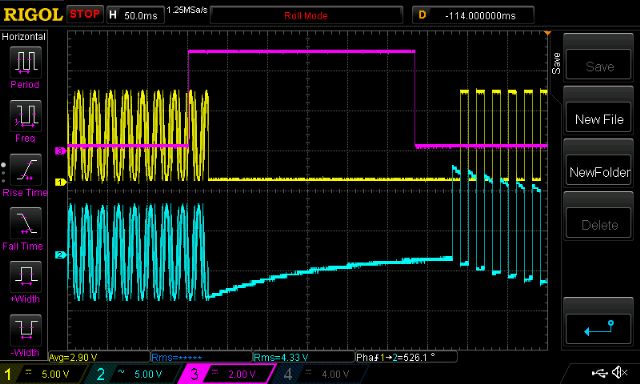Click the orange trigger position marker
The width and height of the screenshot is (640, 384).
pyautogui.click(x=547, y=33)
